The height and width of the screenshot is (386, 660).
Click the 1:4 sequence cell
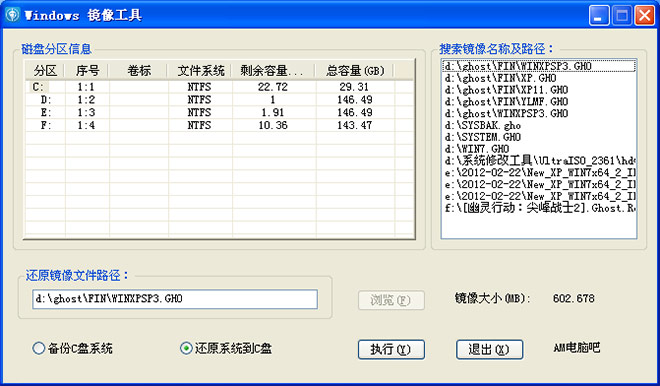click(86, 125)
